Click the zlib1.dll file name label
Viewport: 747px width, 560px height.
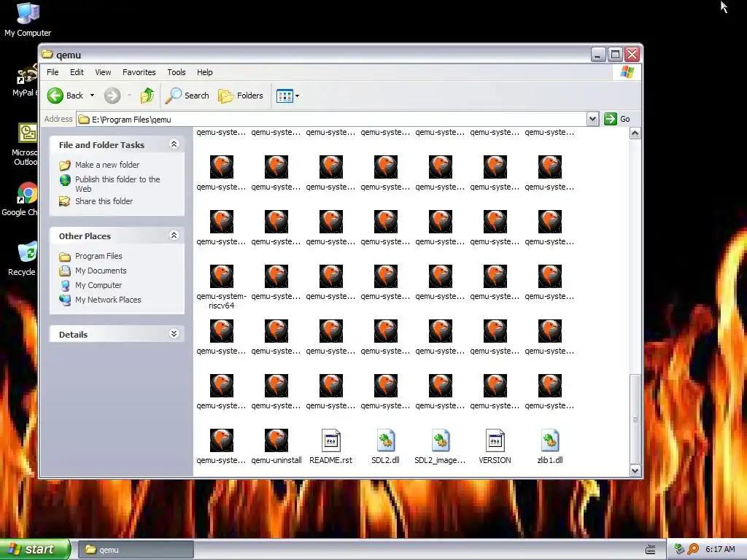tap(550, 461)
